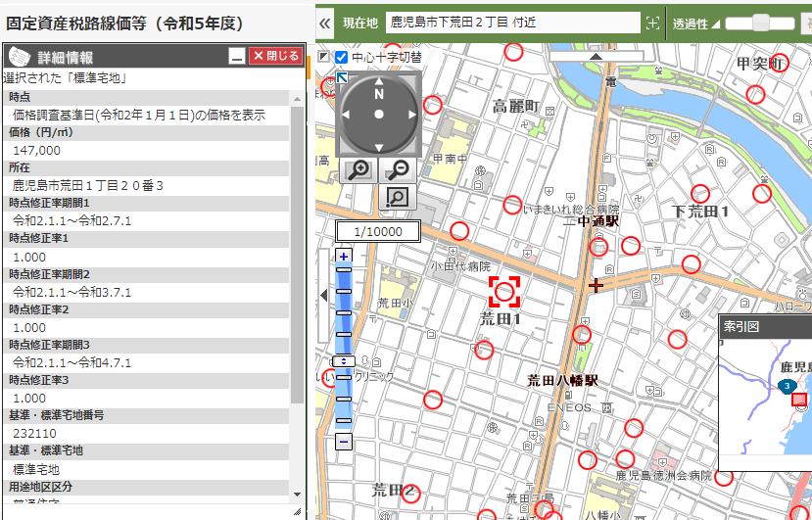
Task: Click the zoom-out magnifier icon
Action: [398, 170]
